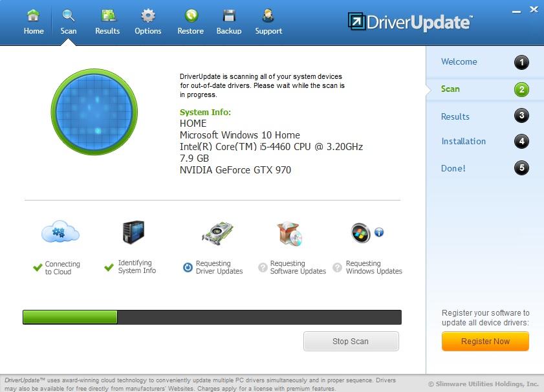
Task: Close the DriverUpdate window
Action: click(x=534, y=10)
